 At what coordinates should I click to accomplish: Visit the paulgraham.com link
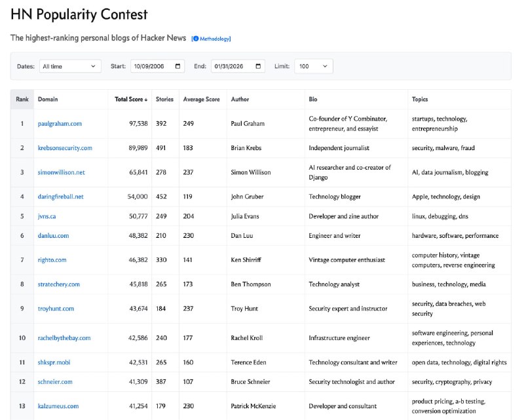(x=60, y=123)
